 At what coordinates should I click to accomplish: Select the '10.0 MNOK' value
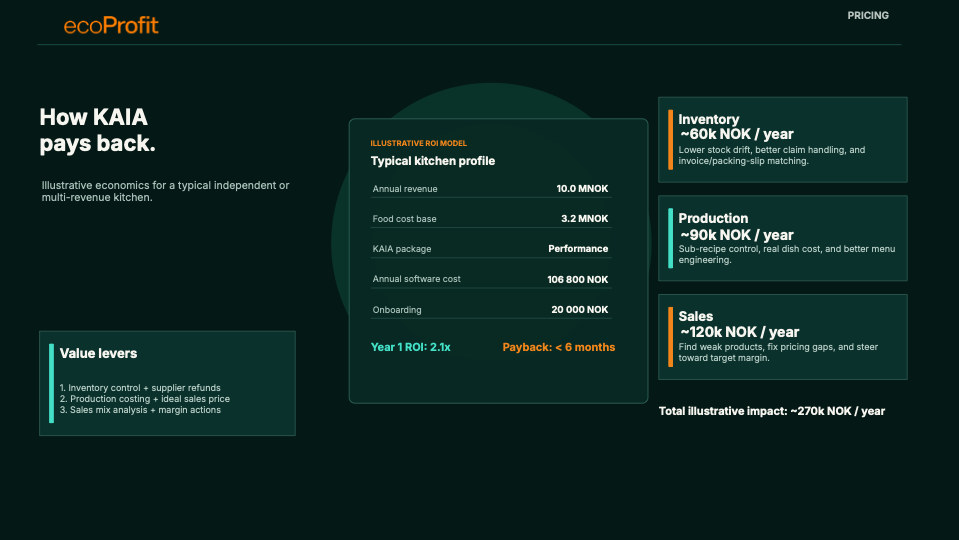(x=582, y=189)
